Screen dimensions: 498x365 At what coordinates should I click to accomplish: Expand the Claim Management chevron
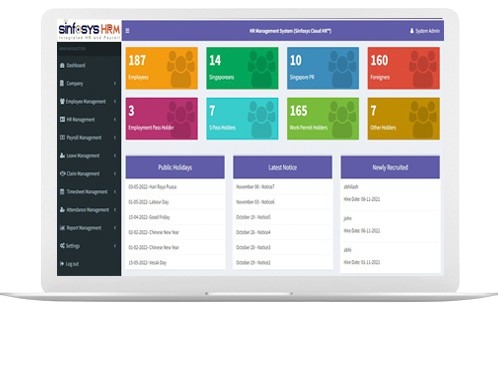coord(115,173)
